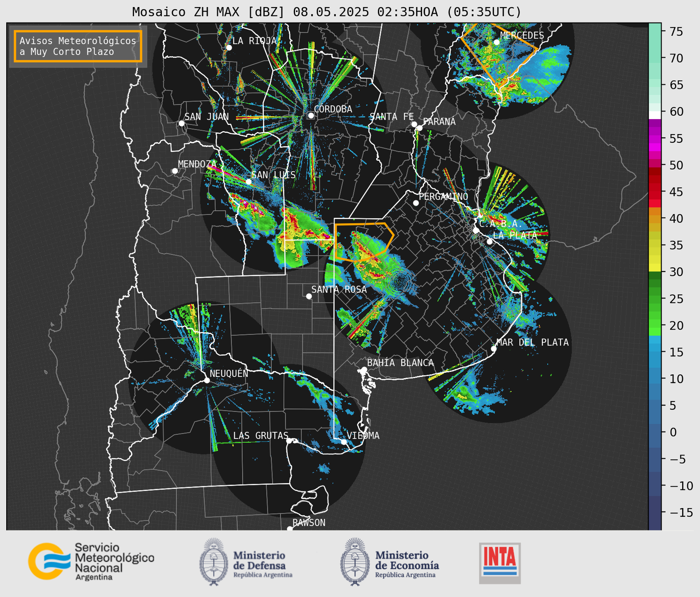
Task: Click the magenta 55 dBZ color band
Action: pos(655,139)
